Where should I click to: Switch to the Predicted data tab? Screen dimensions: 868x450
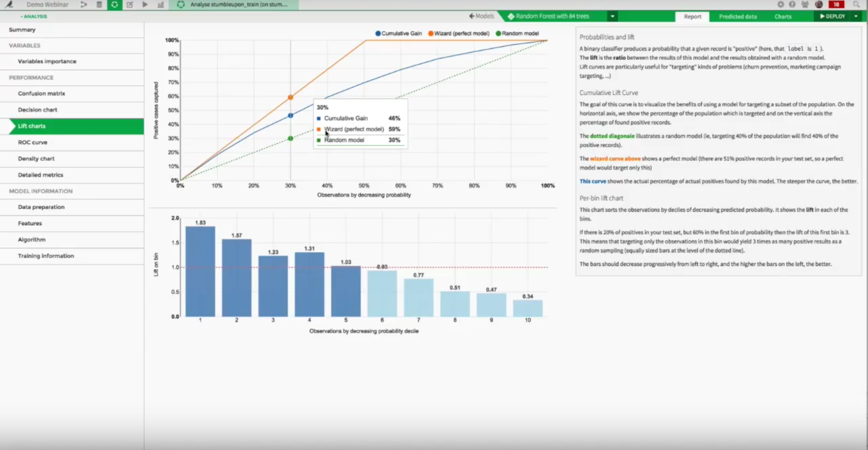click(x=737, y=17)
